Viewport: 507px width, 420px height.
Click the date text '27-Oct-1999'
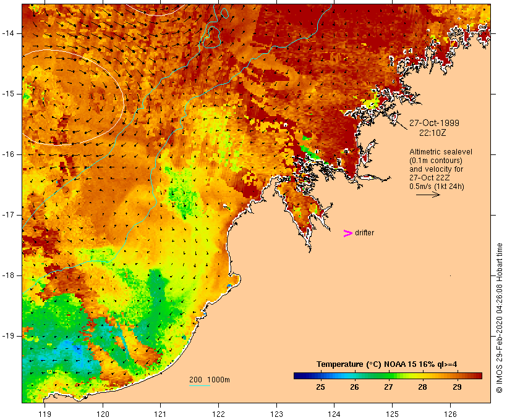[x=434, y=123]
